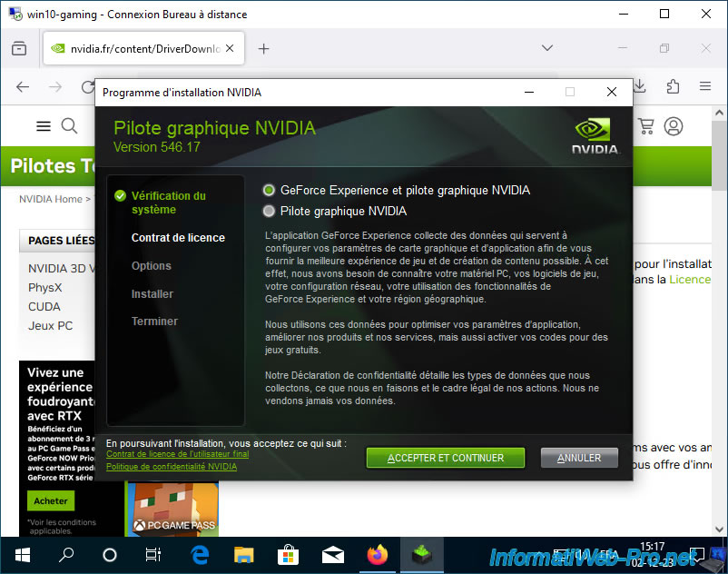This screenshot has width=728, height=574.
Task: Click NVIDIA site search magnifier icon
Action: pos(69,126)
